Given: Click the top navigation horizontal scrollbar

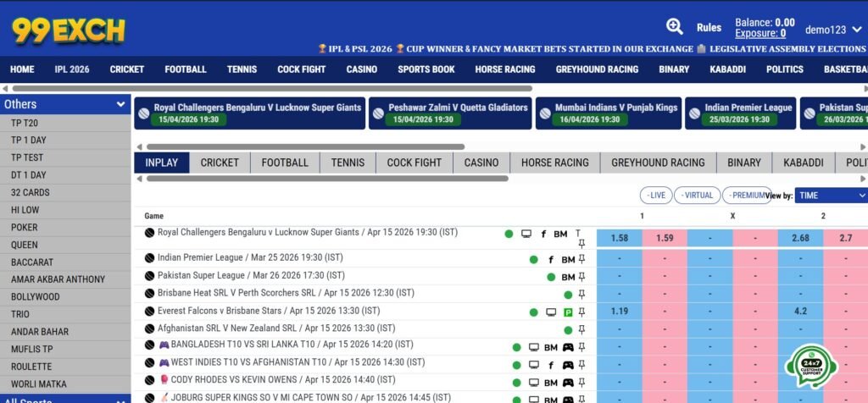Looking at the screenshot, I should [272, 88].
